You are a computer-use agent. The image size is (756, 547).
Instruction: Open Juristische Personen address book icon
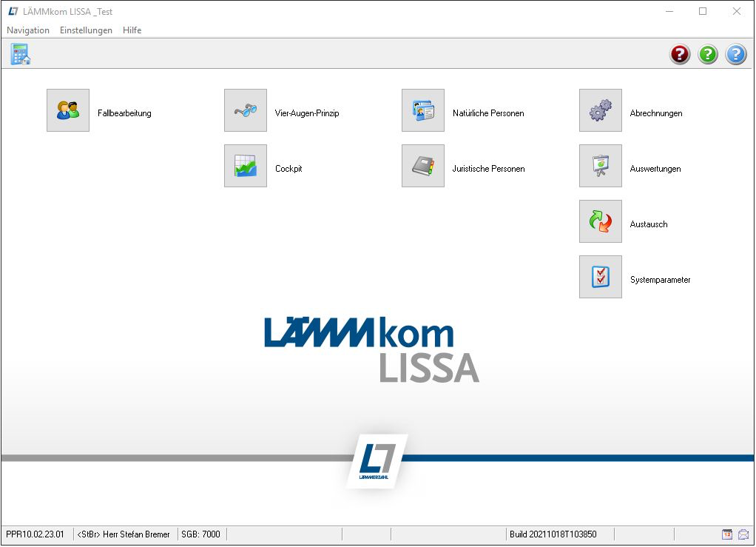tap(423, 166)
